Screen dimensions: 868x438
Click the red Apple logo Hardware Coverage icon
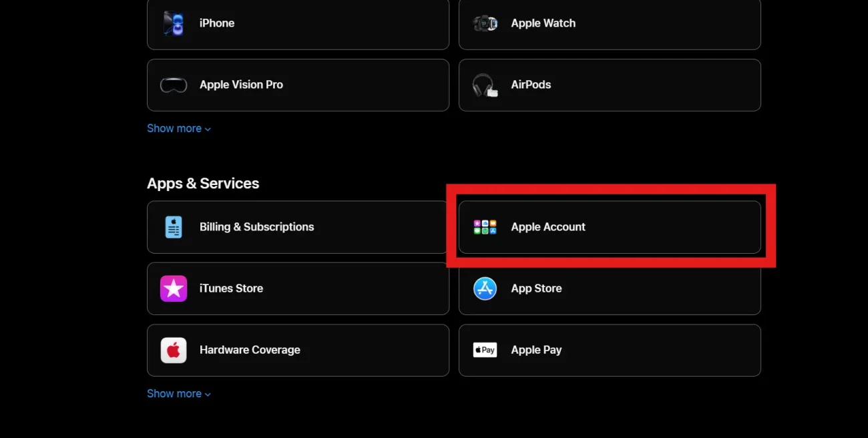174,350
